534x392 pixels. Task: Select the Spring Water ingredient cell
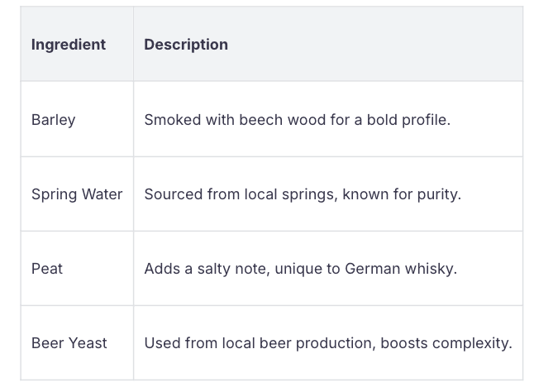click(77, 194)
